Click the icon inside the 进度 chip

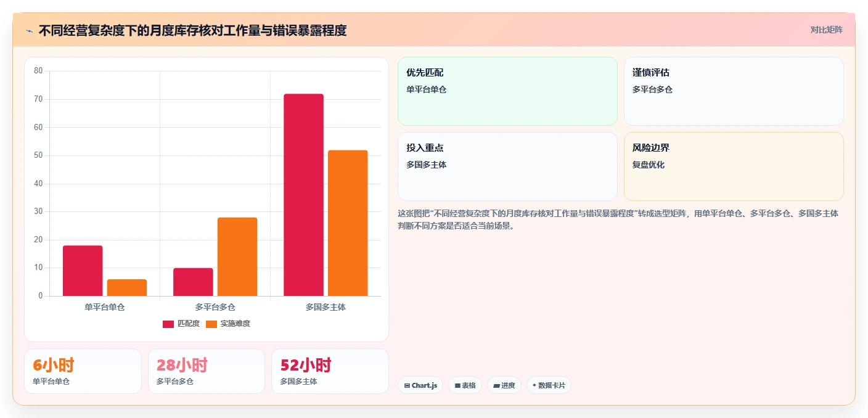[496, 385]
